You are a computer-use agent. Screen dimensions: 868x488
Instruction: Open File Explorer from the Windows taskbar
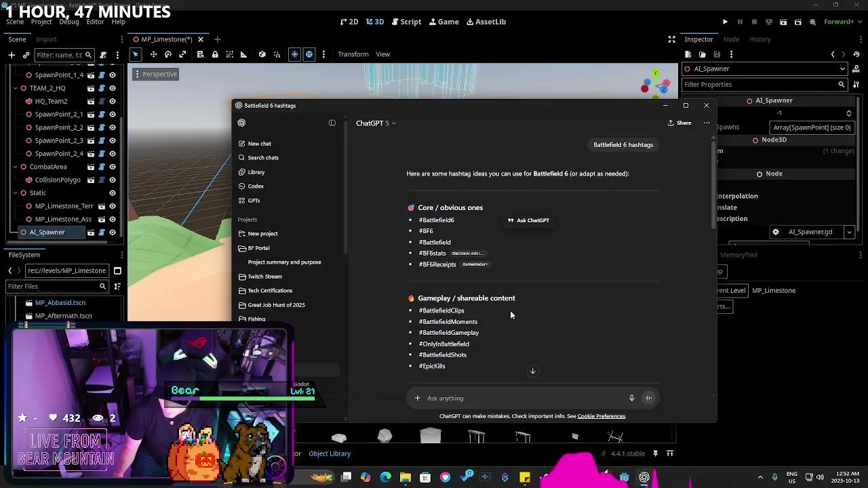pyautogui.click(x=405, y=477)
